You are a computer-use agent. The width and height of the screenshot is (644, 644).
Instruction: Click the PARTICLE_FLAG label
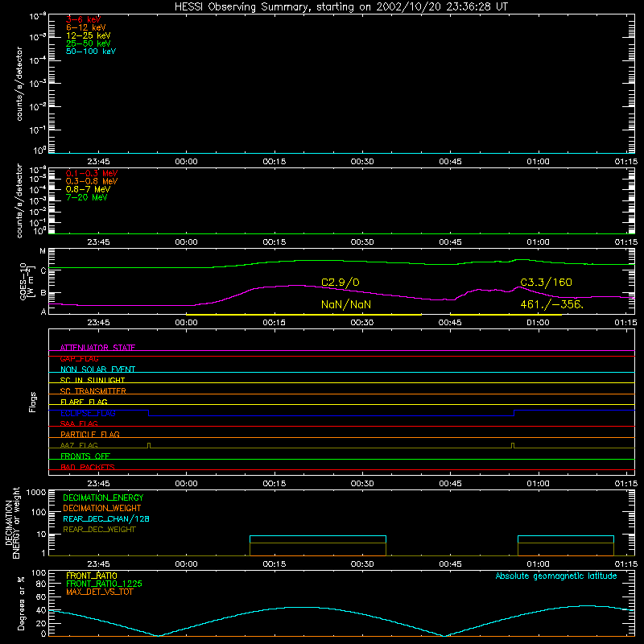tap(90, 434)
